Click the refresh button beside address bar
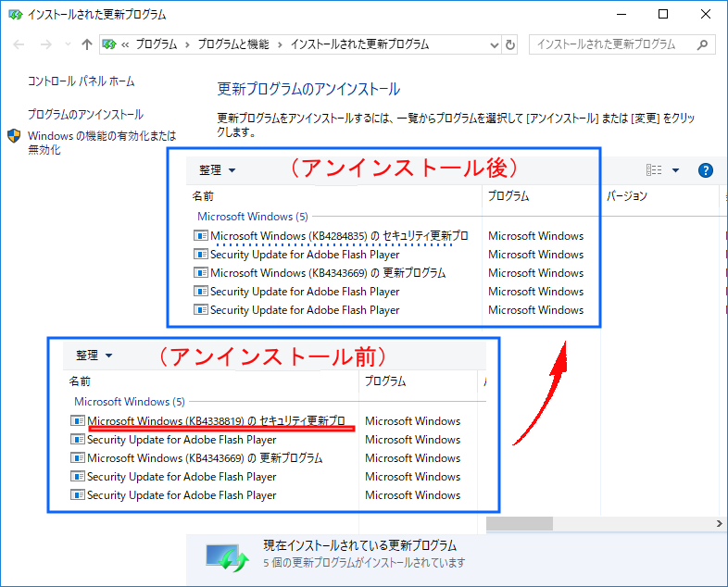This screenshot has height=587, width=728. tap(509, 44)
